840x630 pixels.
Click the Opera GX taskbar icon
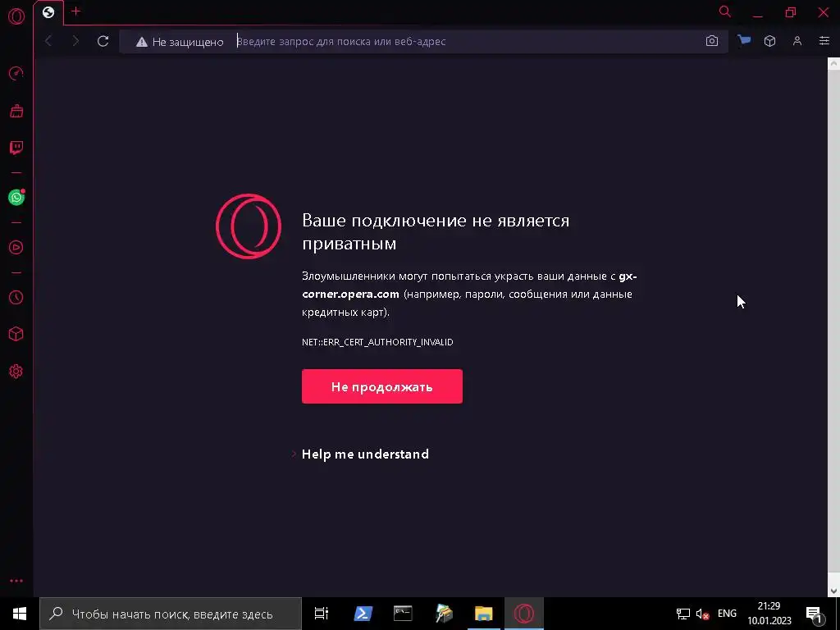[524, 614]
